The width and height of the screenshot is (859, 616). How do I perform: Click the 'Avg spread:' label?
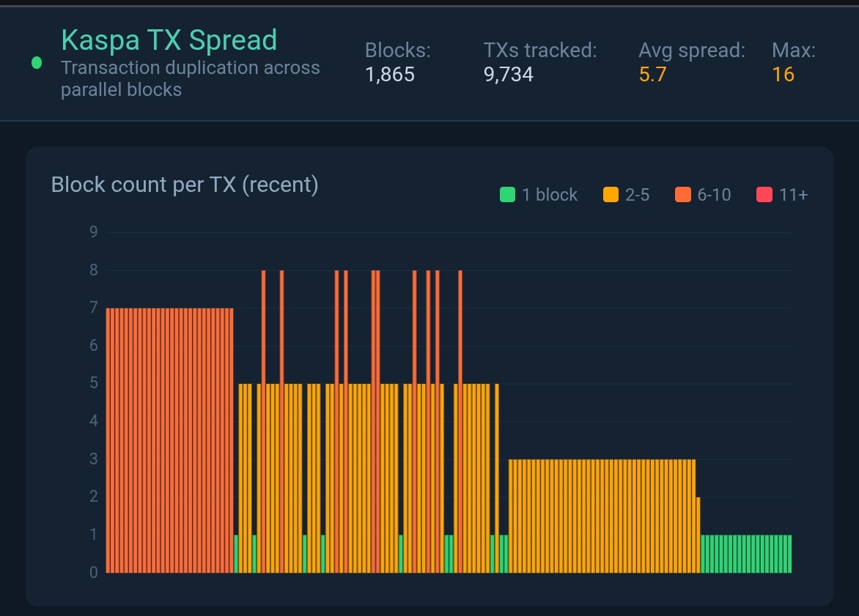click(x=692, y=51)
